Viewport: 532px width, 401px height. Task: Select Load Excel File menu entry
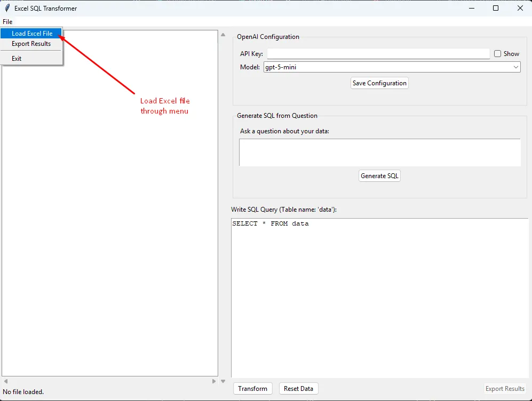(32, 34)
